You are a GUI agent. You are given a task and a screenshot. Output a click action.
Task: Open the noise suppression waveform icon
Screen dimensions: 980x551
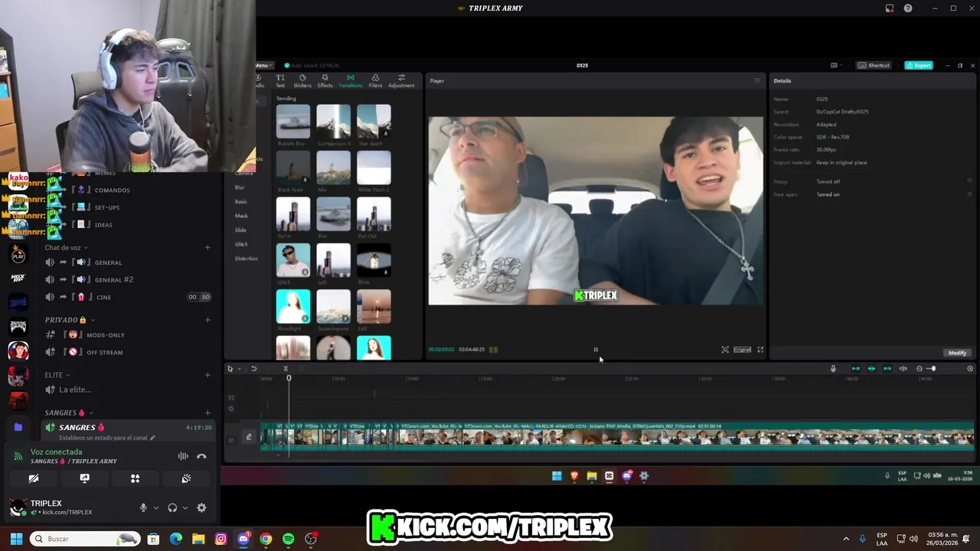tap(183, 456)
